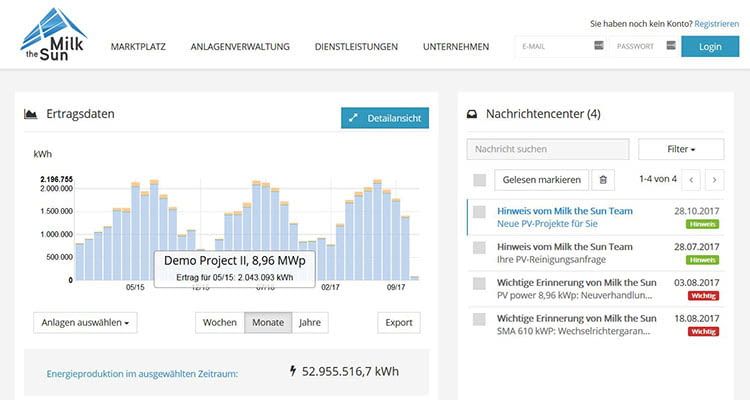Click the Nachricht suchen search field
Image resolution: width=750 pixels, height=400 pixels.
pyautogui.click(x=548, y=149)
